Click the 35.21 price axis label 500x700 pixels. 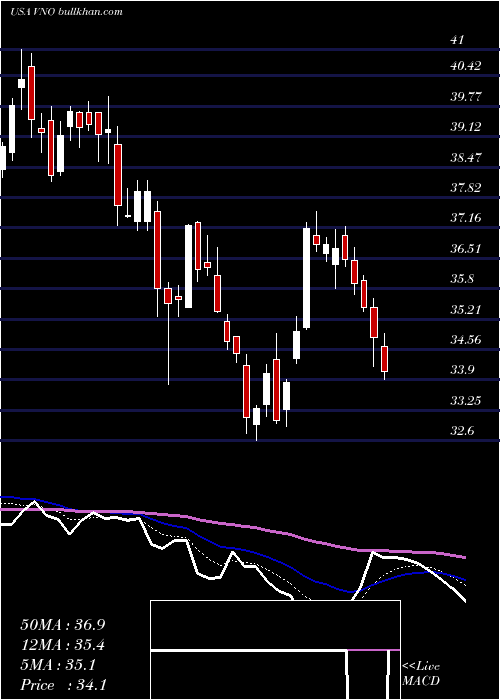[466, 309]
